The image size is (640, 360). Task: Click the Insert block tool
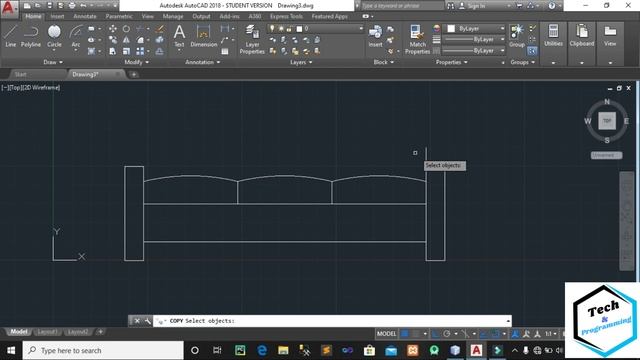(x=375, y=36)
